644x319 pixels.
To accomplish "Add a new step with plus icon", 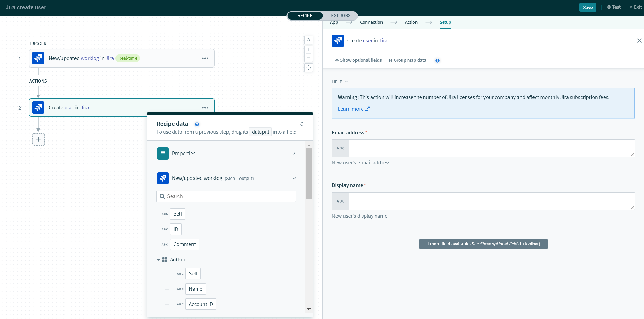I will pyautogui.click(x=38, y=139).
